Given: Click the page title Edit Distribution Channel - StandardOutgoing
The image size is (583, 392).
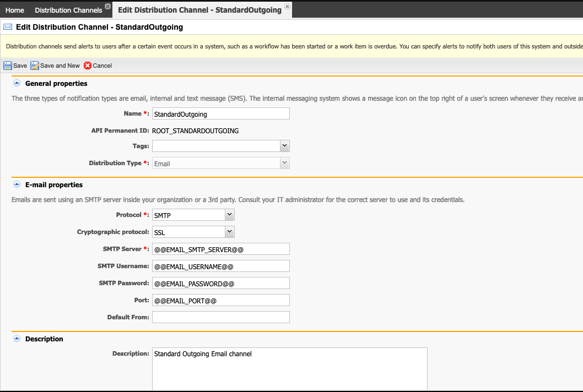Looking at the screenshot, I should pyautogui.click(x=99, y=27).
